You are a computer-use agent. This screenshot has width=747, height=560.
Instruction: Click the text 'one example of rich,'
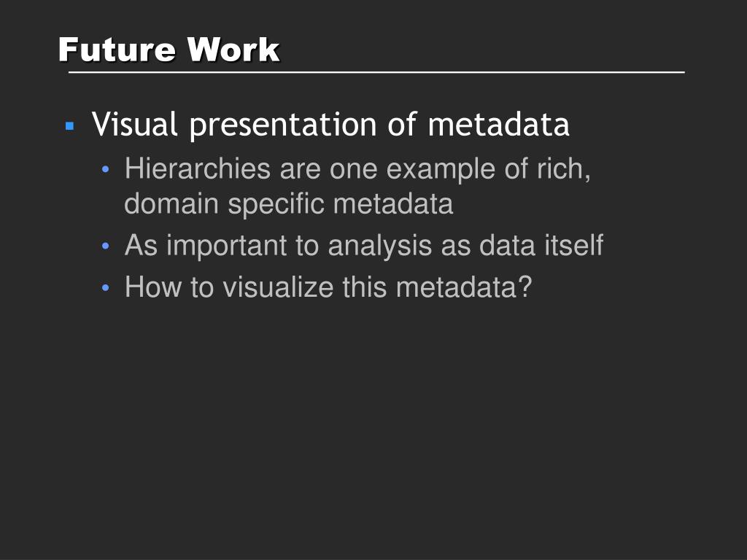[460, 169]
